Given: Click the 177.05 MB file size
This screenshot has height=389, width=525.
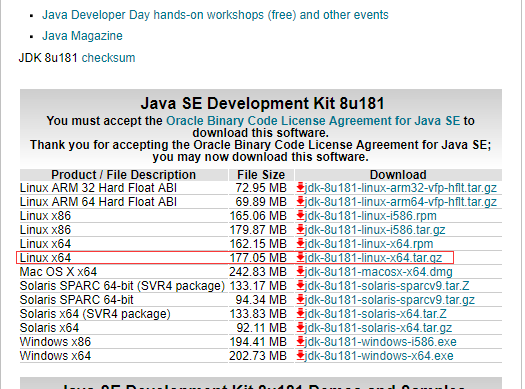Looking at the screenshot, I should click(258, 258).
